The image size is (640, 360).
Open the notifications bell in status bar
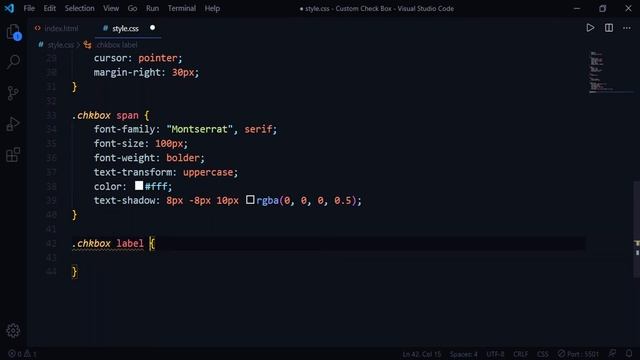[629, 353]
